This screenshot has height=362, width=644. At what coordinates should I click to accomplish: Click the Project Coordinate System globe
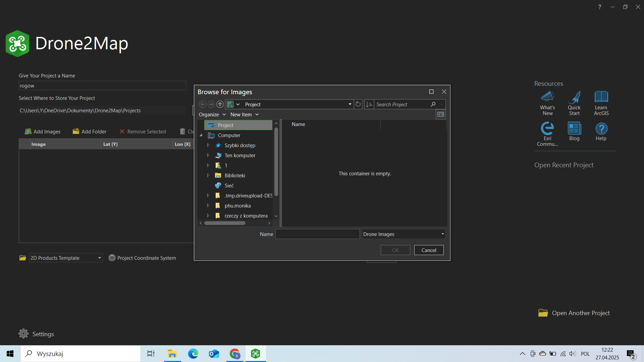(112, 258)
